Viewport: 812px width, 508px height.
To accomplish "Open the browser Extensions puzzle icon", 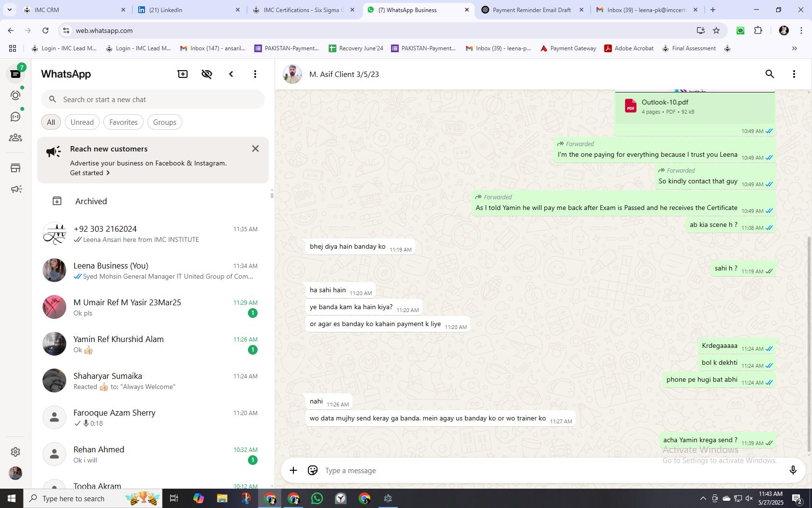I will [x=758, y=30].
